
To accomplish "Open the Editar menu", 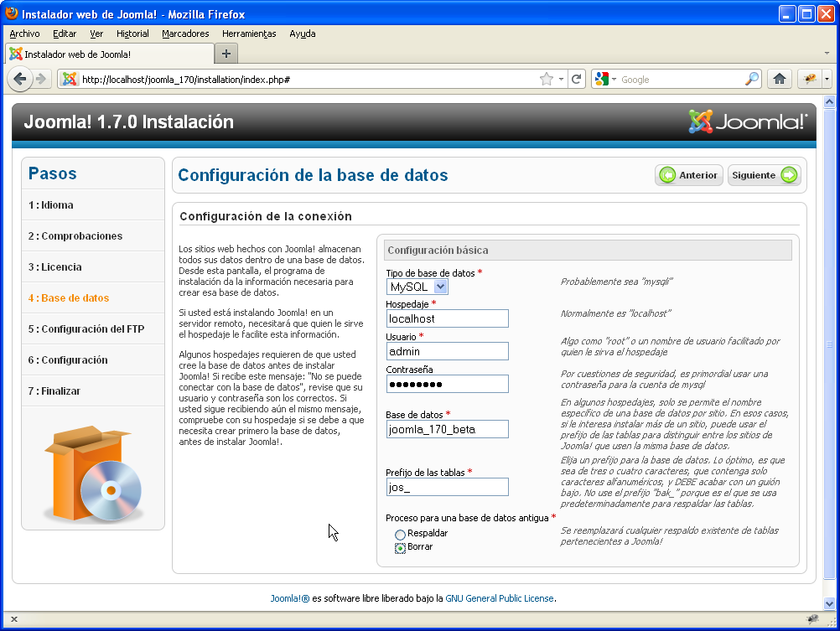I will pos(65,34).
